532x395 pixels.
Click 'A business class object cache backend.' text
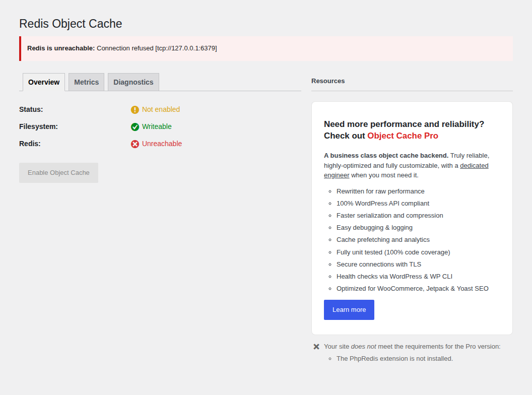coord(386,156)
